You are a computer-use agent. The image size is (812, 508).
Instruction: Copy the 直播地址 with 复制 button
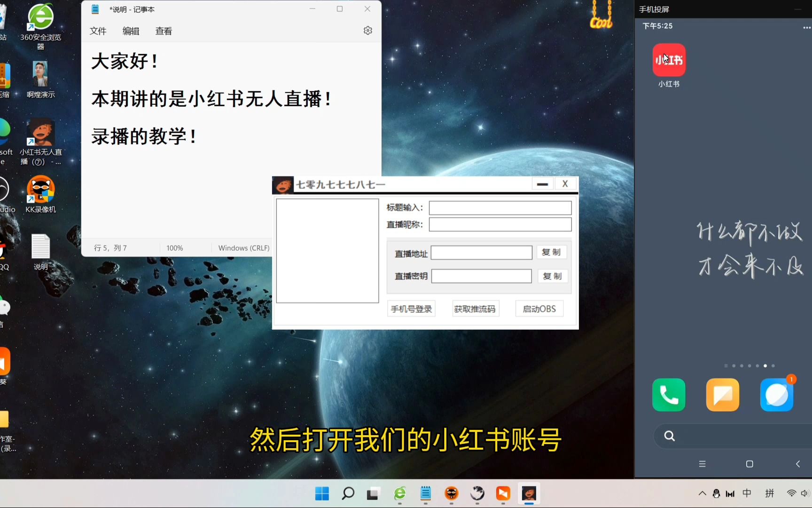pos(552,252)
